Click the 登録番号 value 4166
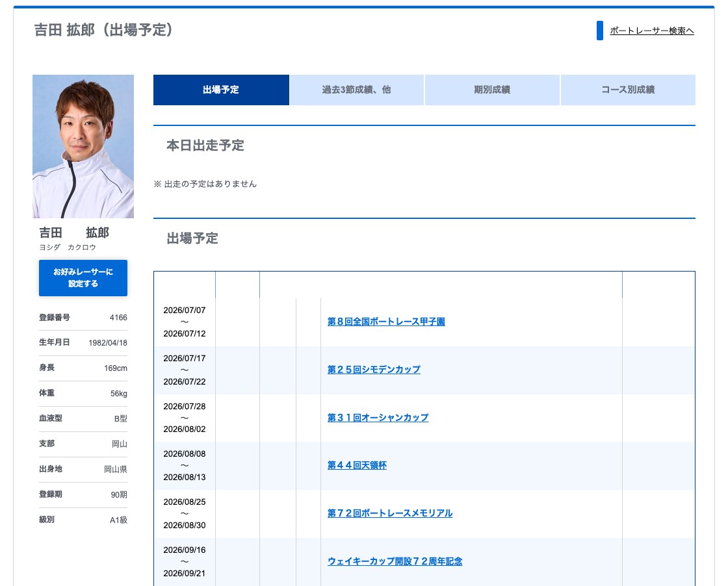 (x=118, y=318)
